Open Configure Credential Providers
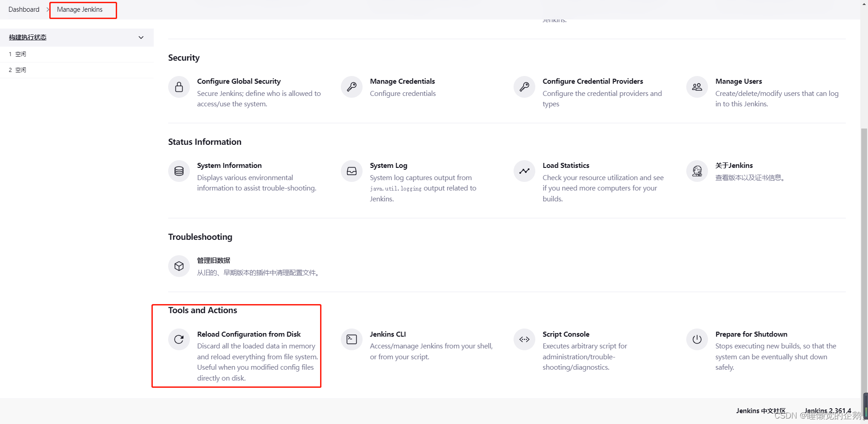The height and width of the screenshot is (424, 868). 593,81
